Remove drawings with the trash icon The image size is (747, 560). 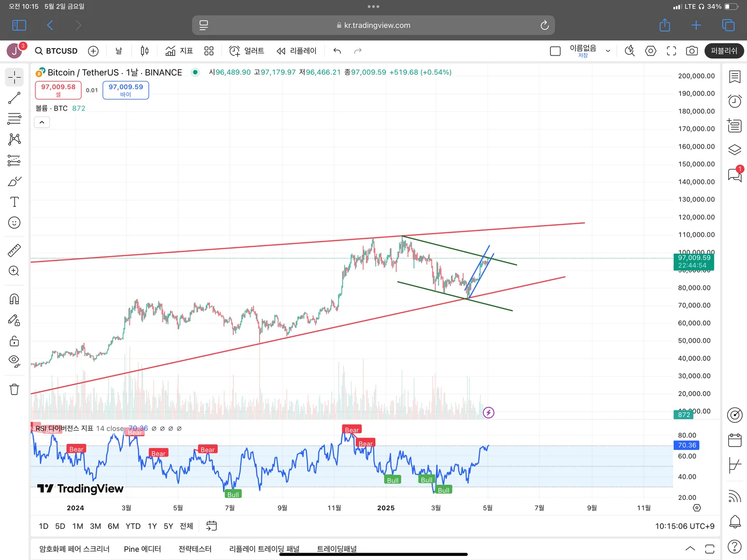pyautogui.click(x=15, y=389)
